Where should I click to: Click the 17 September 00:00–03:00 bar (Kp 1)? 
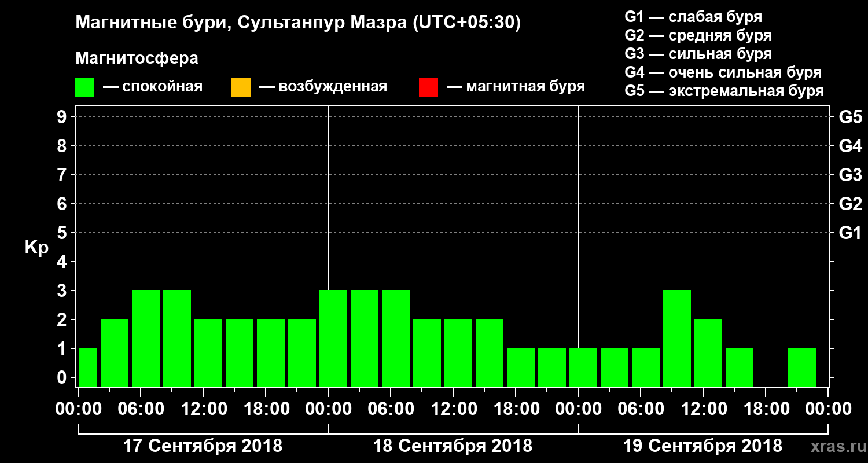pyautogui.click(x=87, y=368)
